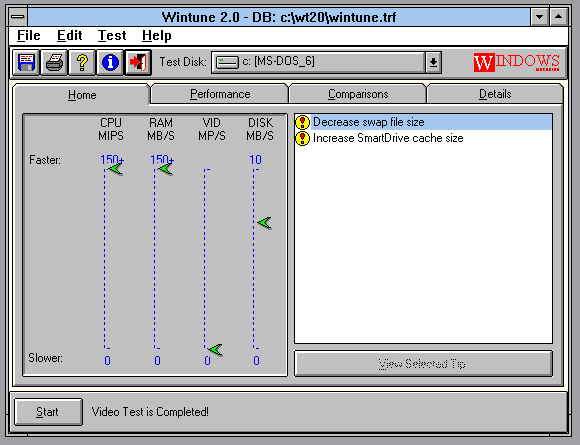Click the Start button

[48, 412]
